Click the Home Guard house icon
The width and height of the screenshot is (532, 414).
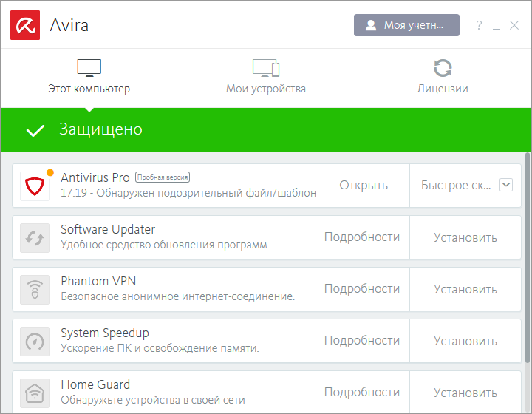coord(35,392)
